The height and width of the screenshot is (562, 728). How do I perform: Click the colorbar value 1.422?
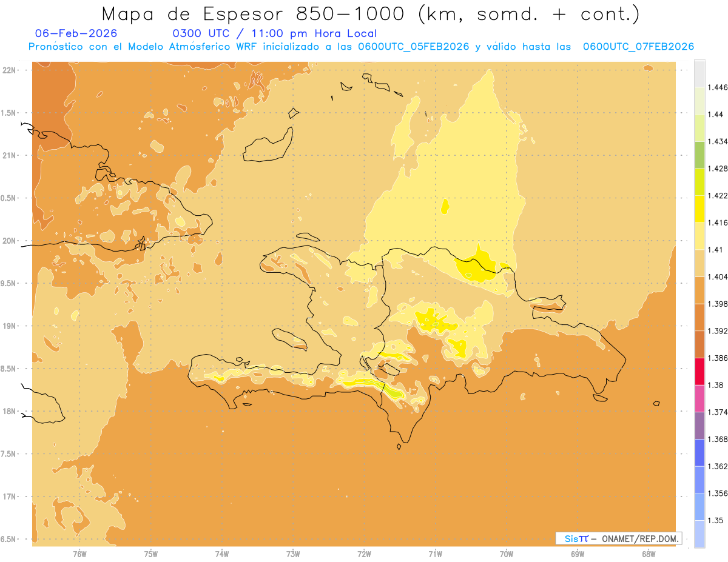point(719,195)
